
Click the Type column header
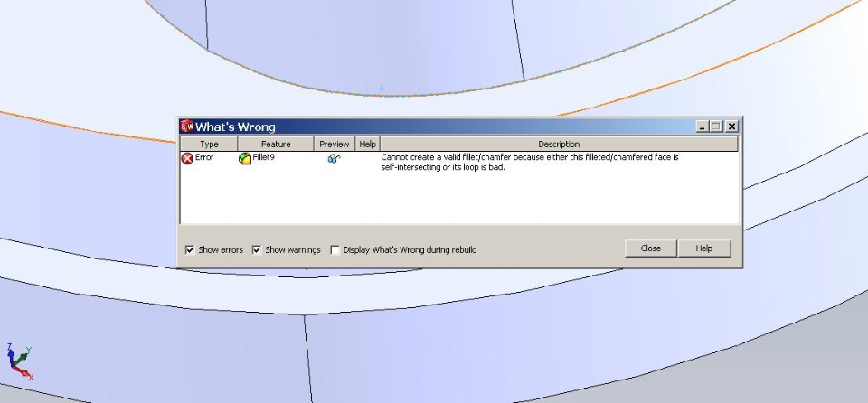[209, 144]
